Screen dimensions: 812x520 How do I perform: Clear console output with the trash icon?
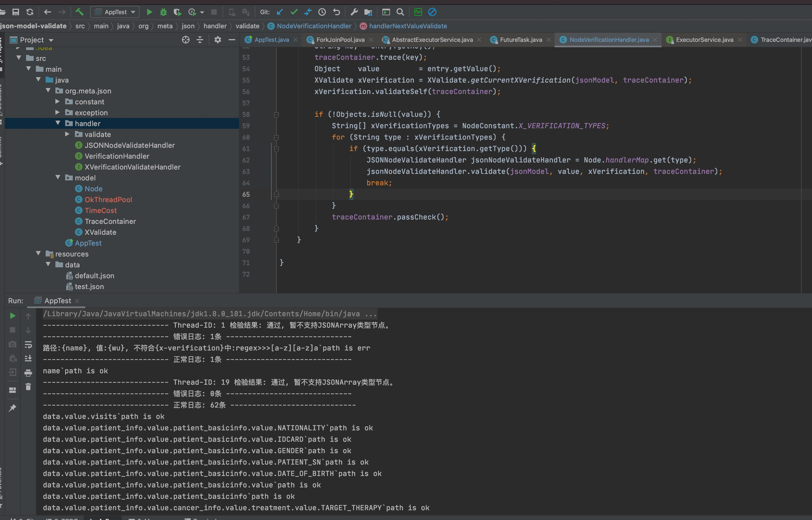coord(28,387)
